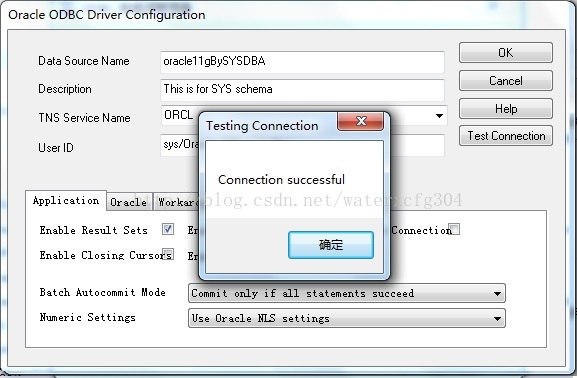Close the Testing Connection dialog
577x378 pixels.
click(x=361, y=121)
